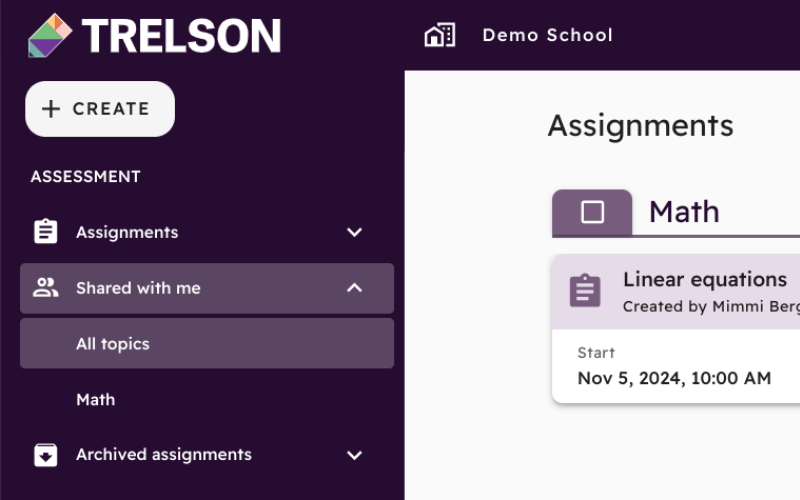Click the Linear equations clipboard icon
Screen dimensions: 800x500
tap(585, 291)
